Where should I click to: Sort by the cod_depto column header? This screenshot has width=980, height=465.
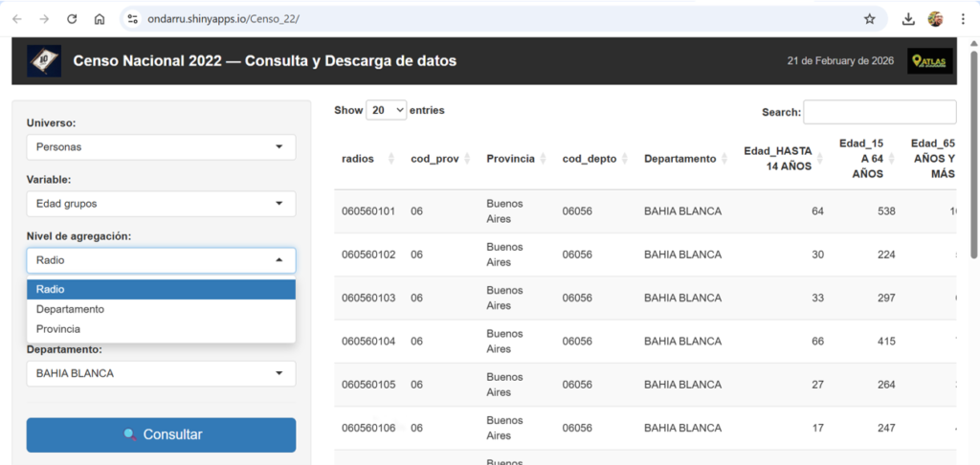click(x=595, y=159)
